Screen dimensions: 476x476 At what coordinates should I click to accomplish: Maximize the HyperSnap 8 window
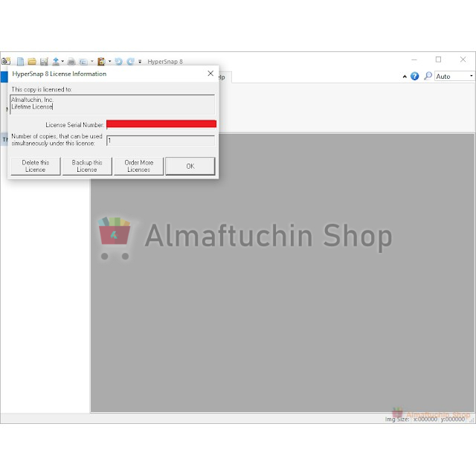[438, 59]
